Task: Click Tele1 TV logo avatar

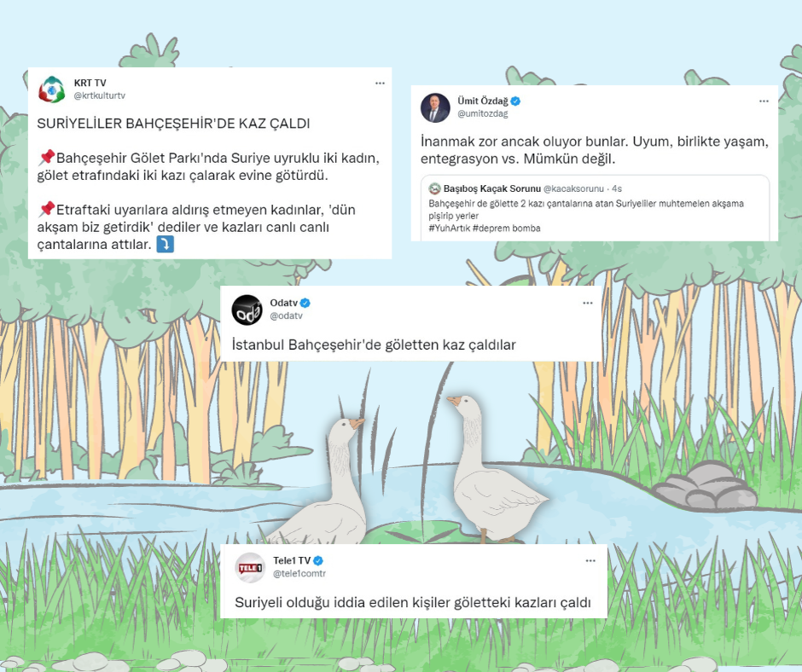Action: [x=250, y=568]
